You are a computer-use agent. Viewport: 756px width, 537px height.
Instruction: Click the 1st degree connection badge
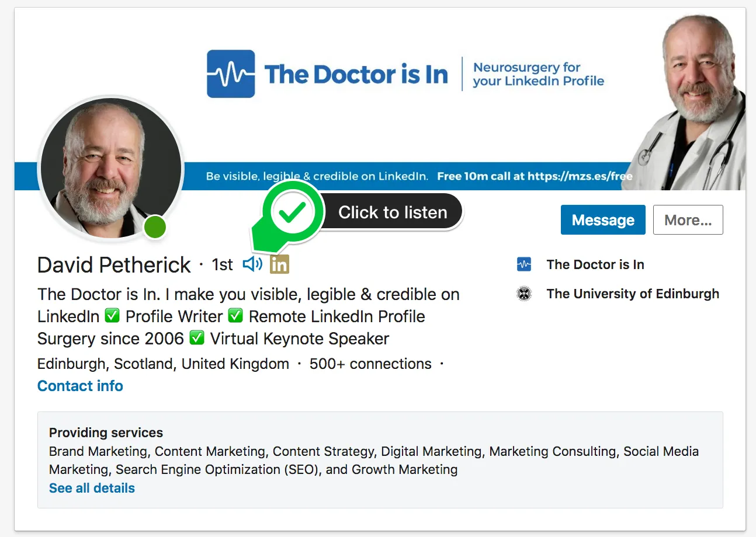point(222,265)
